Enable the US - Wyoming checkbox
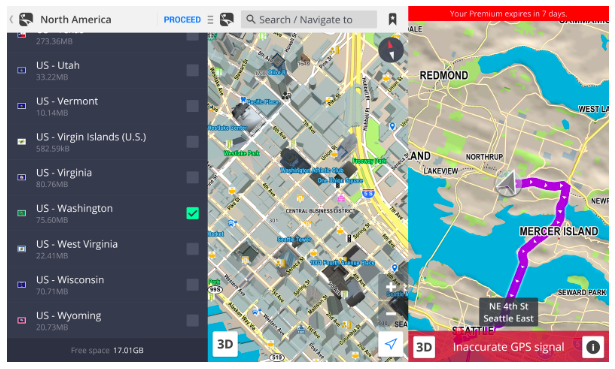Viewport: 615px width, 369px height. click(x=193, y=320)
